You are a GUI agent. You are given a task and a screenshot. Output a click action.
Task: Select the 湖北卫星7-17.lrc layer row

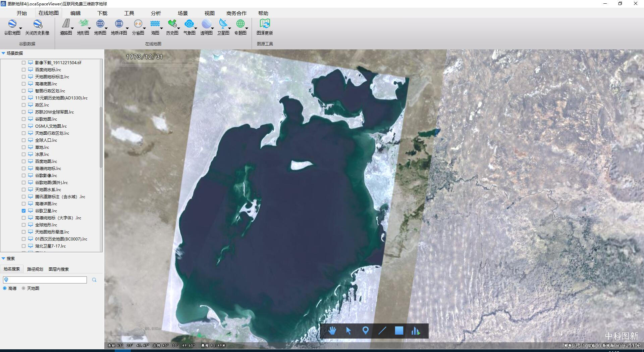point(50,246)
